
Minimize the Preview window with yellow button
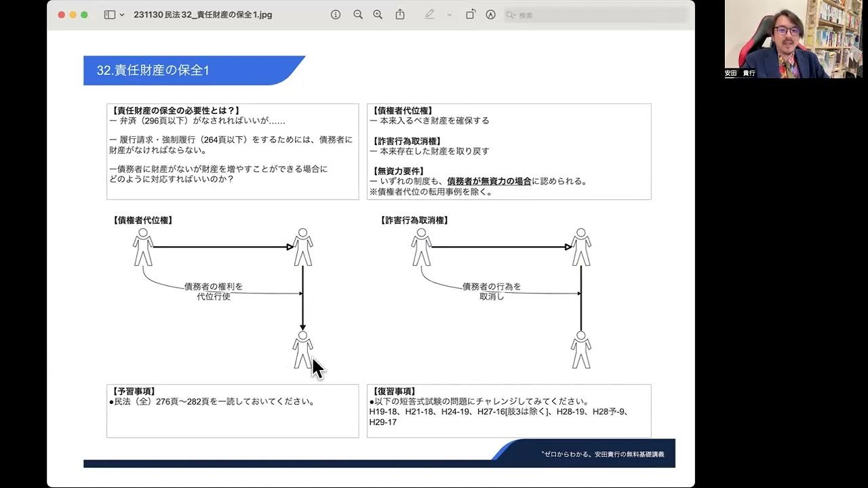(x=73, y=15)
